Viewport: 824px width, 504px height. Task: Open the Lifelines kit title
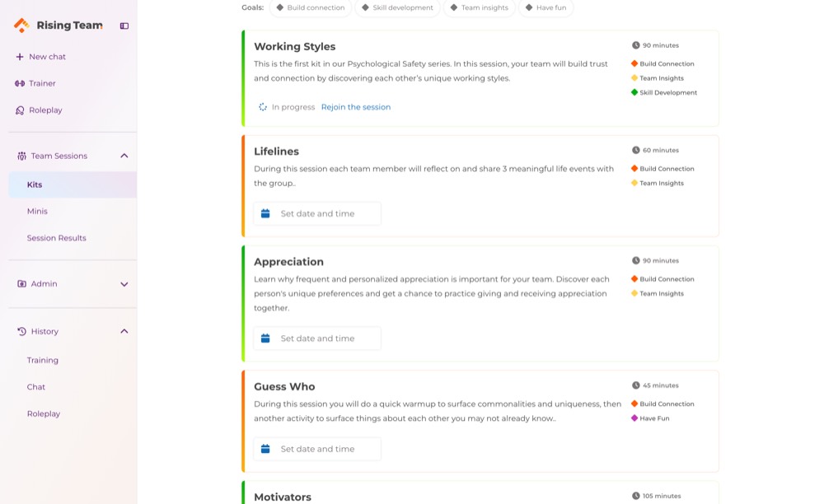pos(276,152)
